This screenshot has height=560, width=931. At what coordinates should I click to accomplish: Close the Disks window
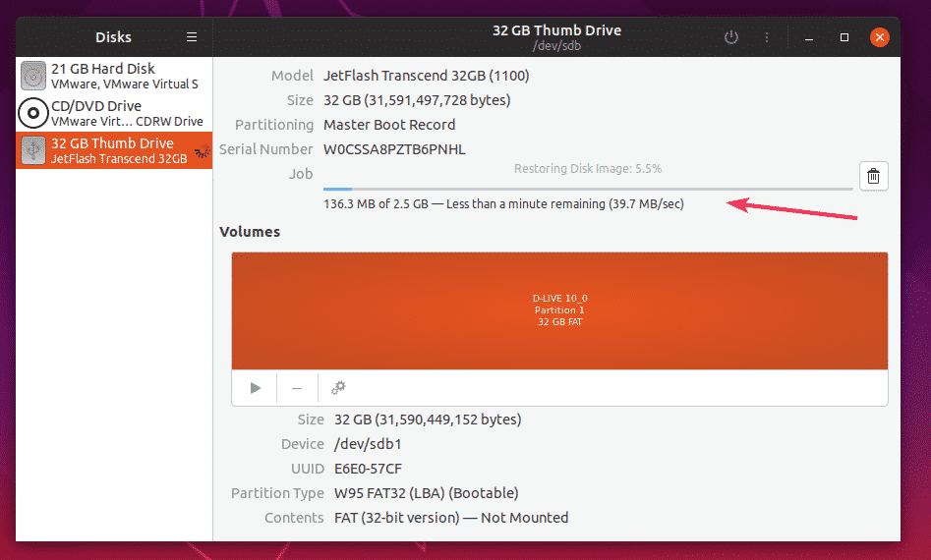[879, 37]
